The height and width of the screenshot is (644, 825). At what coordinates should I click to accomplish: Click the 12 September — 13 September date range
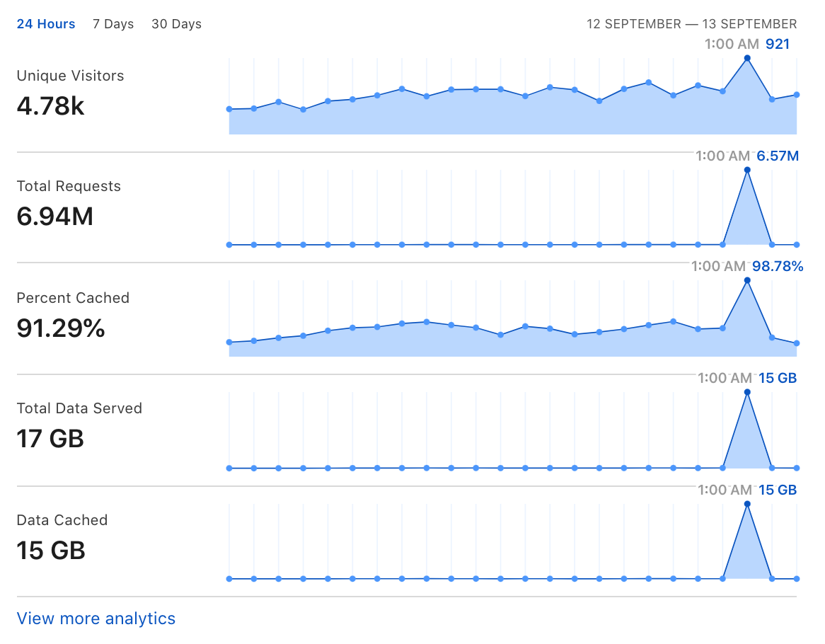coord(691,24)
